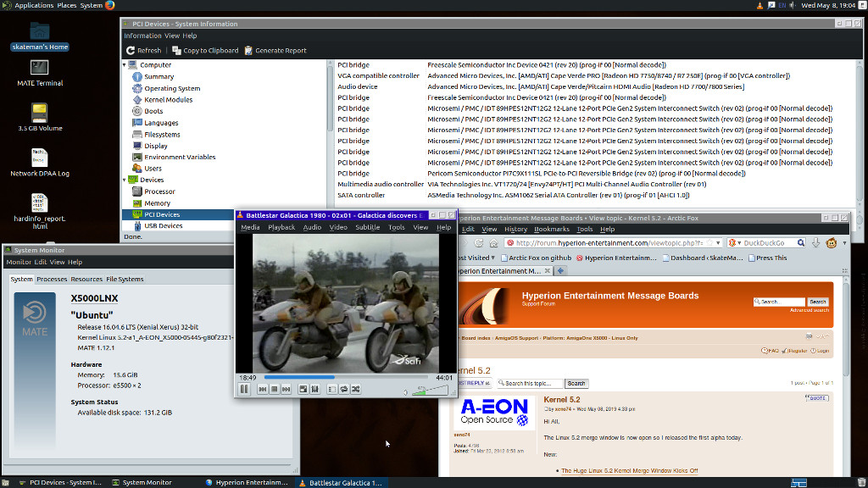Viewport: 868px width, 488px height.
Task: Adjust the VLC volume slider
Action: click(x=430, y=391)
